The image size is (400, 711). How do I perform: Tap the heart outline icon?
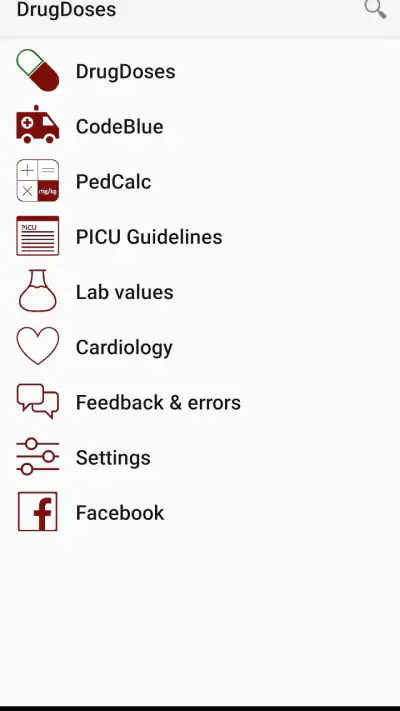38,346
